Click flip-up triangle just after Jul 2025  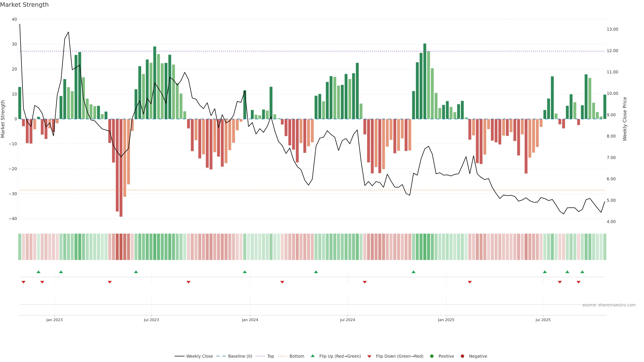click(x=545, y=272)
